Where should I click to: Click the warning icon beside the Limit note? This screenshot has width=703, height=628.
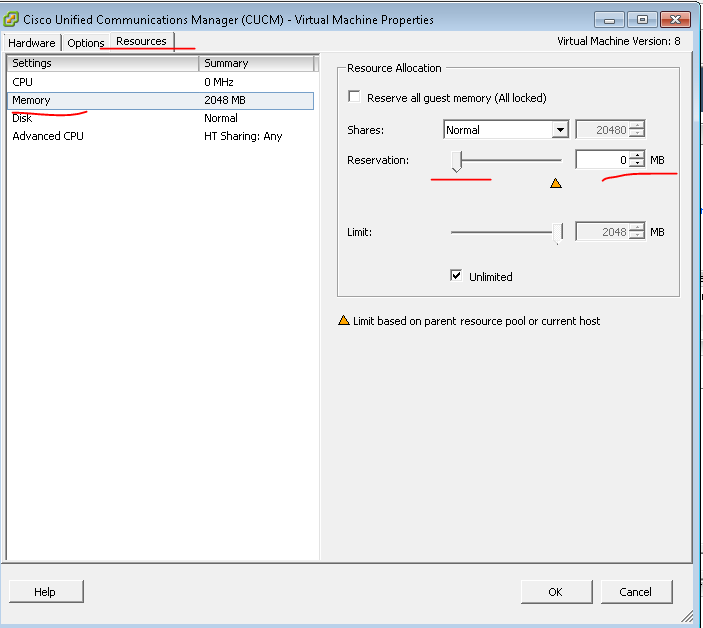point(343,320)
